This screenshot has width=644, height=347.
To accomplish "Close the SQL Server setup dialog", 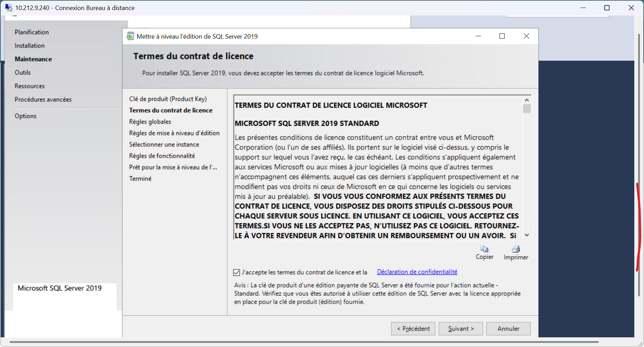I will point(526,36).
